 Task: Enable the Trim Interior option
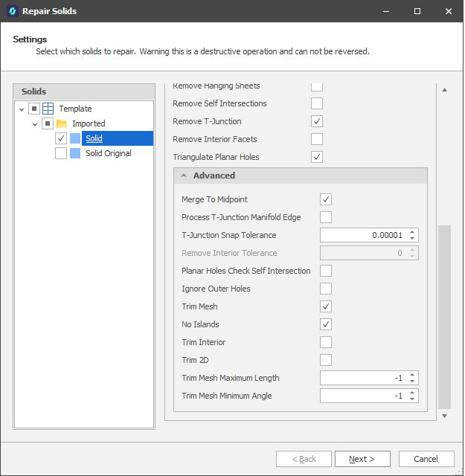coord(326,342)
